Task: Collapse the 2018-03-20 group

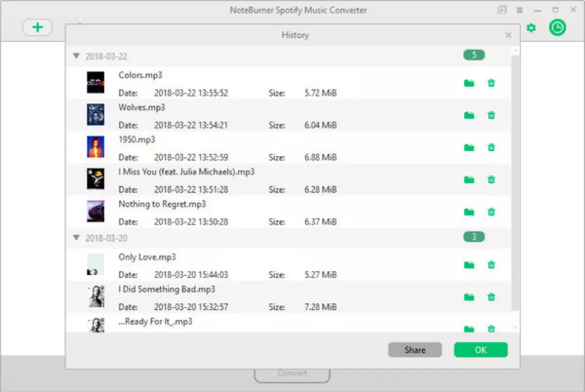Action: (76, 238)
